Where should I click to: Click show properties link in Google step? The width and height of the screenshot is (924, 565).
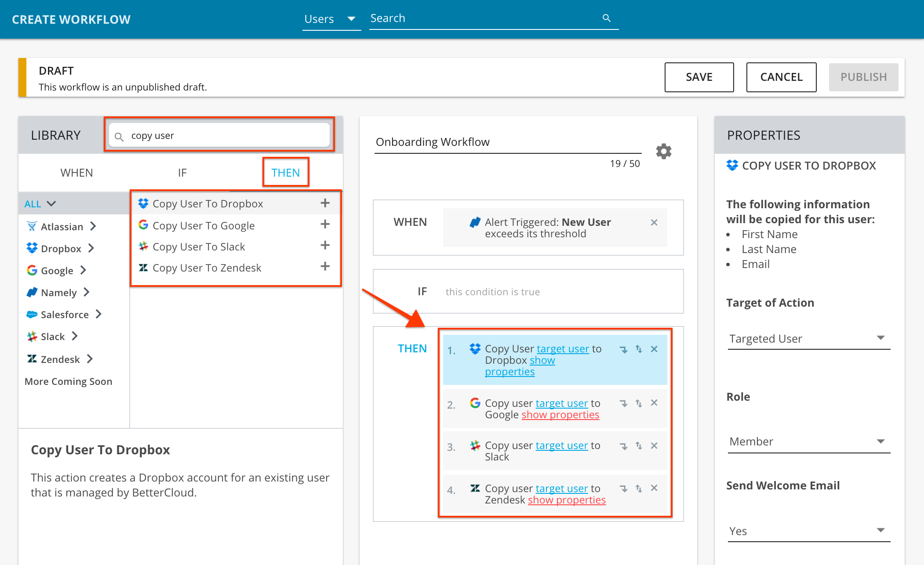click(560, 415)
